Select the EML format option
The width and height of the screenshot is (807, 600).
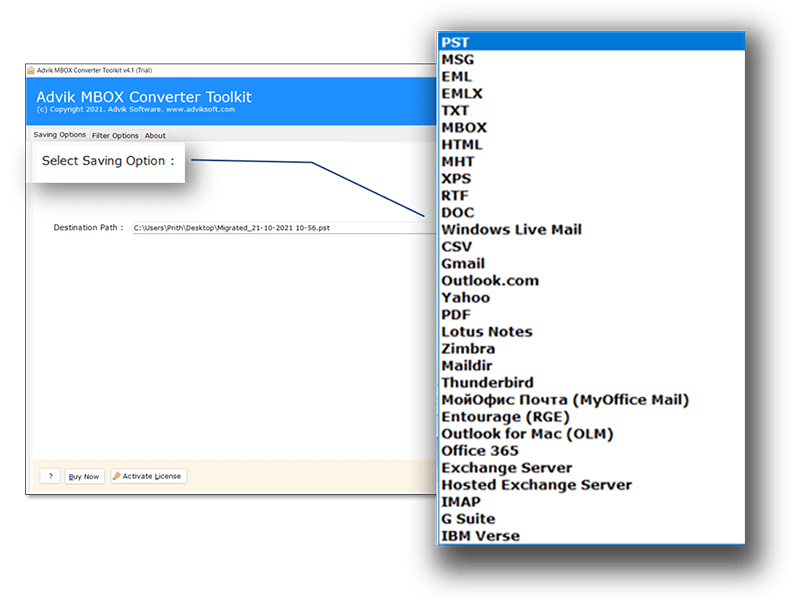592,77
